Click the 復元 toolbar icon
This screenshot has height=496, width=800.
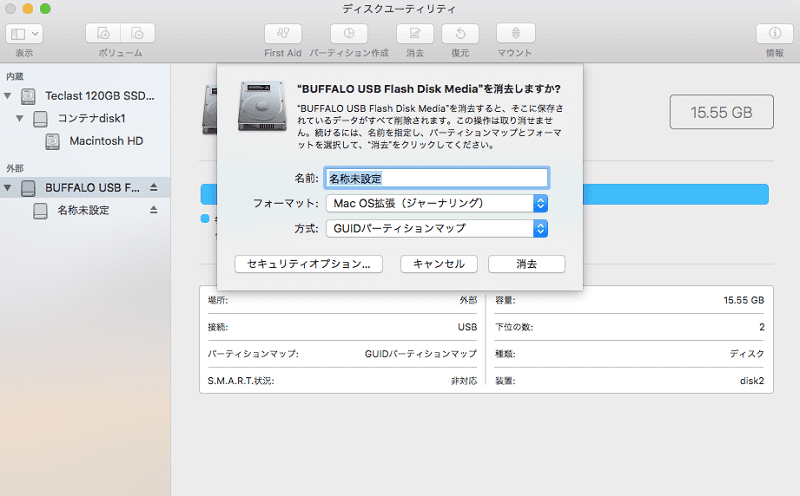coord(460,34)
